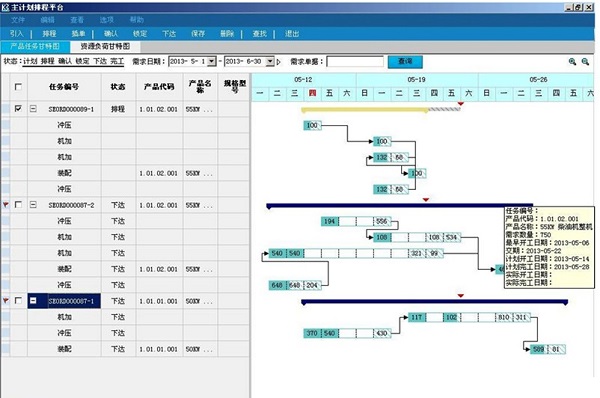Click the application icon in title bar
Image resolution: width=600 pixels, height=398 pixels.
[5, 7]
